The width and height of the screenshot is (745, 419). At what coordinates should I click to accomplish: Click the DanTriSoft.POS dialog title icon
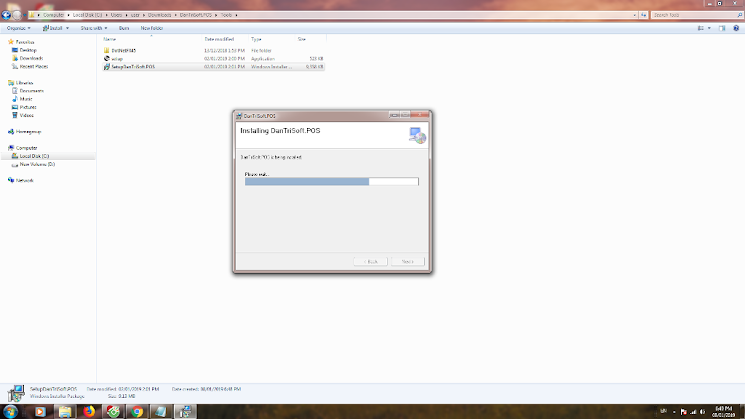(x=239, y=116)
